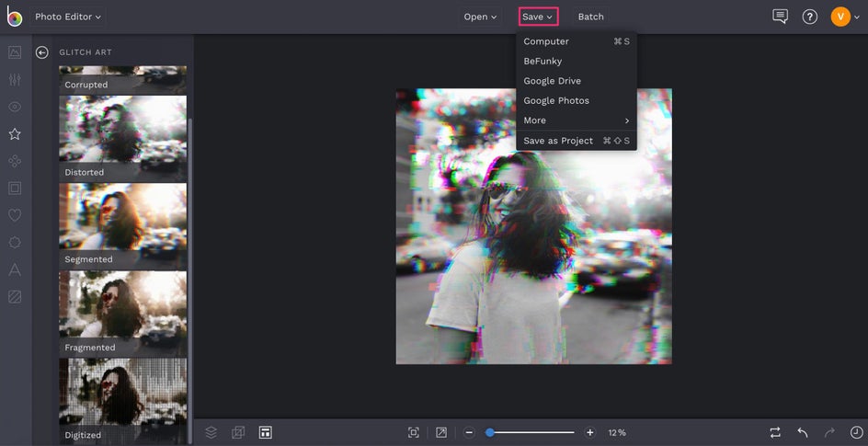Viewport: 868px width, 446px height.
Task: Open the Image Manager sidebar icon
Action: point(15,52)
